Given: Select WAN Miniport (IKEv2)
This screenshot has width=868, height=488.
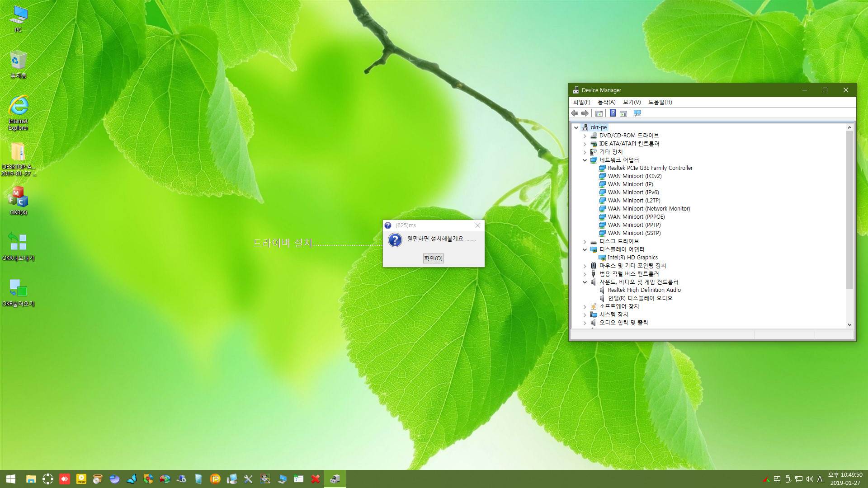Looking at the screenshot, I should point(634,176).
